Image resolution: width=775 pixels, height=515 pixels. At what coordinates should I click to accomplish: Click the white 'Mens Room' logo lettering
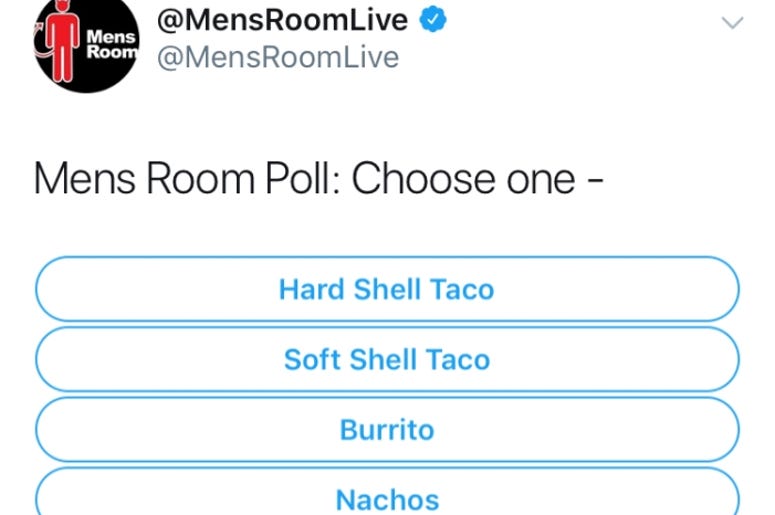coord(112,44)
